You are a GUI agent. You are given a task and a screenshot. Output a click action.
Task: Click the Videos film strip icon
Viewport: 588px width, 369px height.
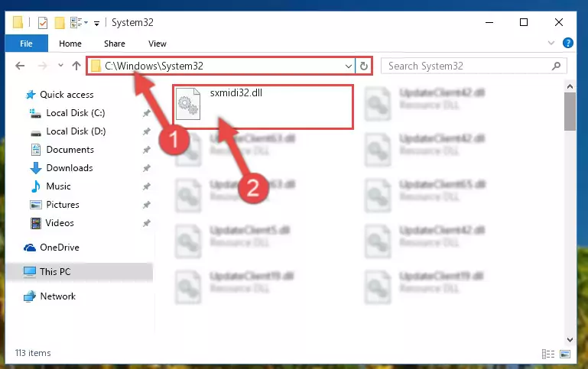(36, 223)
